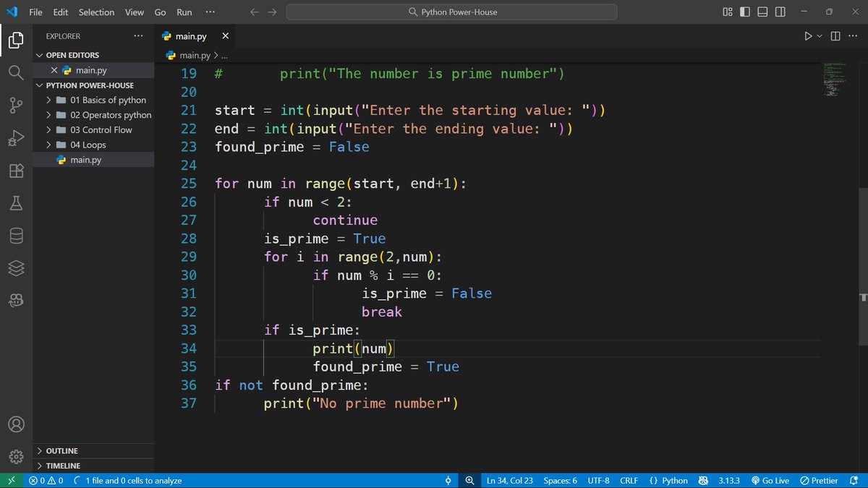
Task: Open the run button dropdown arrow
Action: click(x=820, y=36)
